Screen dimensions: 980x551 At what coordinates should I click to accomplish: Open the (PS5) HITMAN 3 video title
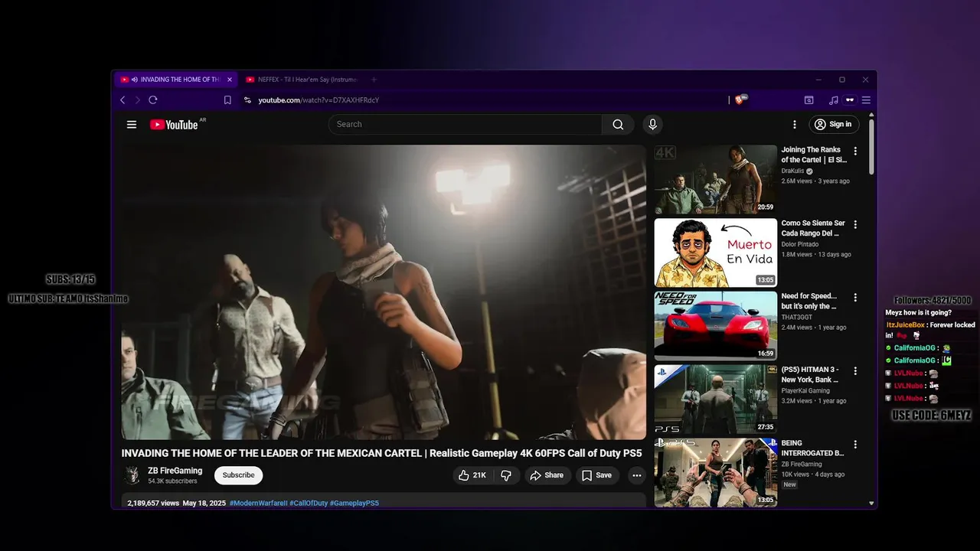click(x=810, y=375)
